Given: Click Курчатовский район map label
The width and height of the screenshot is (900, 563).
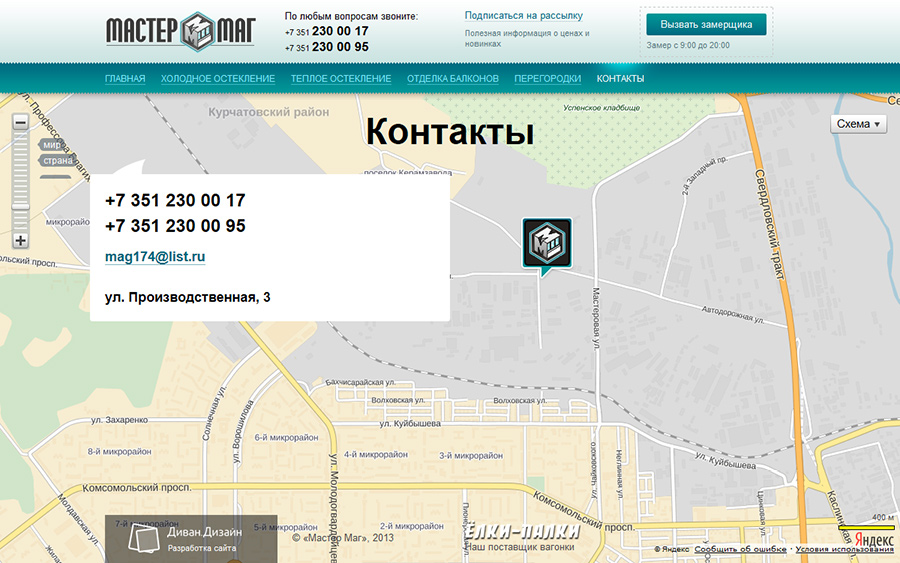Looking at the screenshot, I should click(x=269, y=112).
